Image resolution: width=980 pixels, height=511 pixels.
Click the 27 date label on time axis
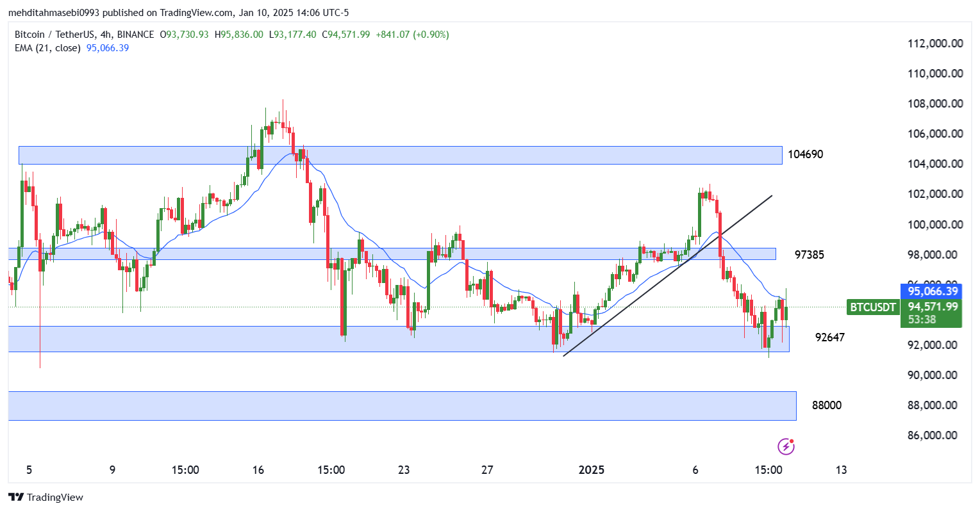[x=488, y=470]
